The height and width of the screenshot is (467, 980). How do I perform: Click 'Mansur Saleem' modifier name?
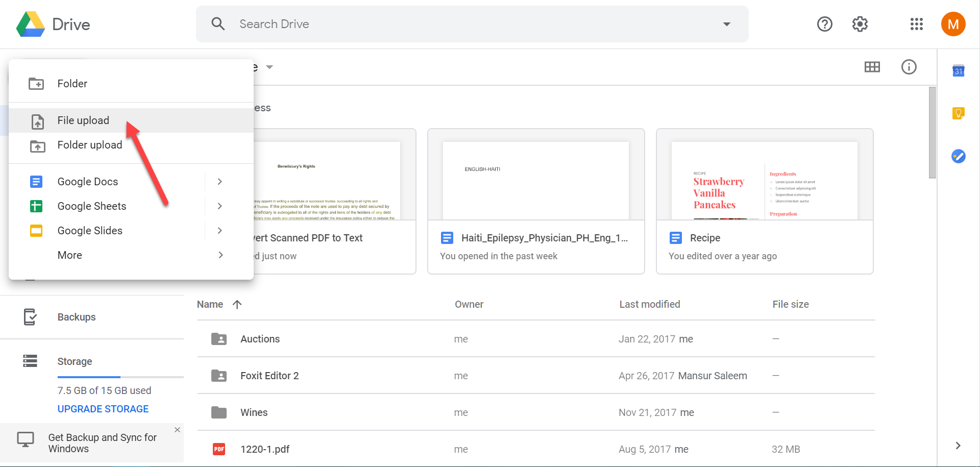[x=713, y=376]
